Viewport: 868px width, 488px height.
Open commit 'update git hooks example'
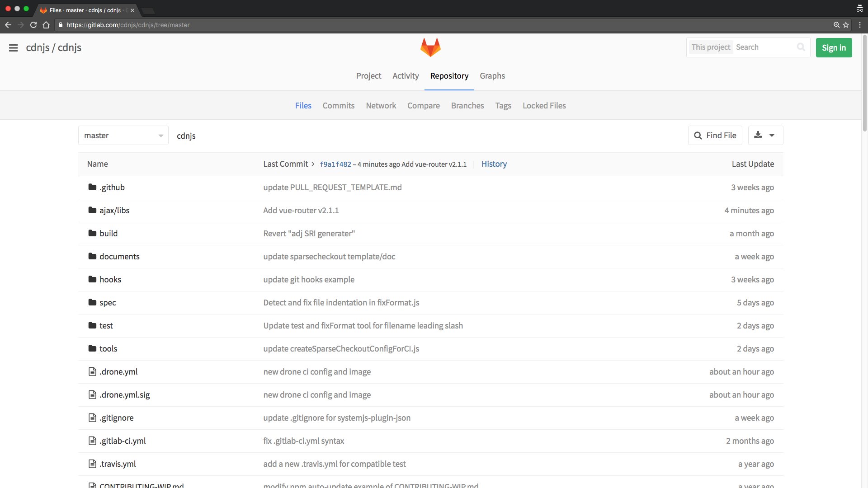click(309, 280)
